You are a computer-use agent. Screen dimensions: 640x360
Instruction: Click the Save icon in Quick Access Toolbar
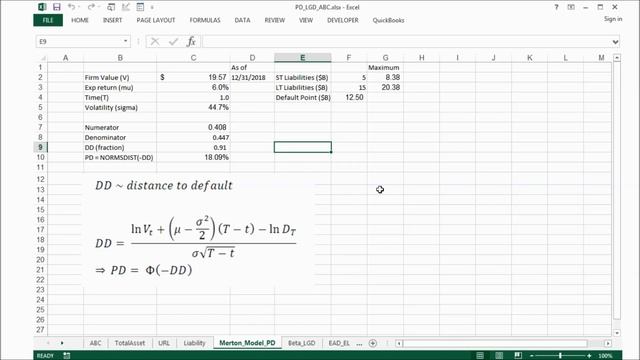click(56, 7)
